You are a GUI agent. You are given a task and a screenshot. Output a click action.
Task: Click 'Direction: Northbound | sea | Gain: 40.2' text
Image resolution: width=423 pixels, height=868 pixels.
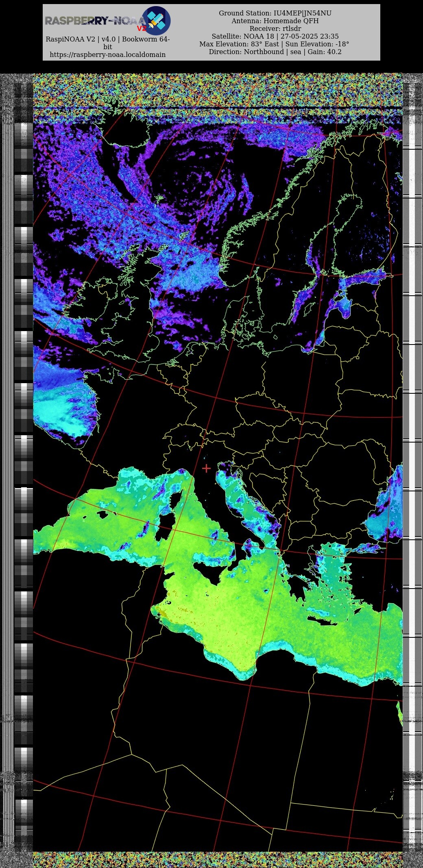click(x=275, y=52)
